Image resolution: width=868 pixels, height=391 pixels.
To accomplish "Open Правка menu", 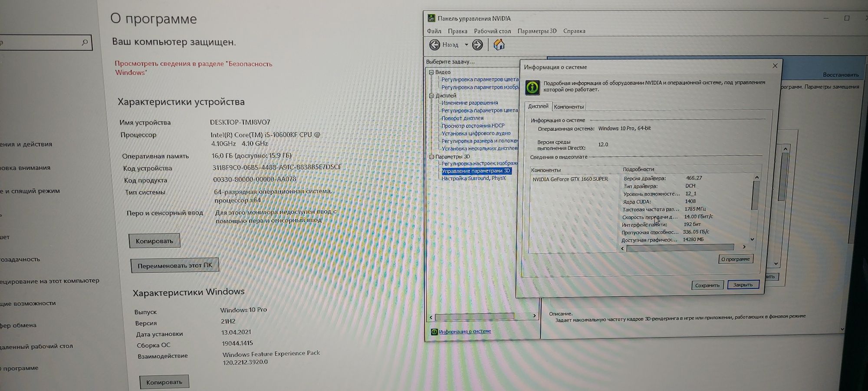I will pyautogui.click(x=457, y=31).
